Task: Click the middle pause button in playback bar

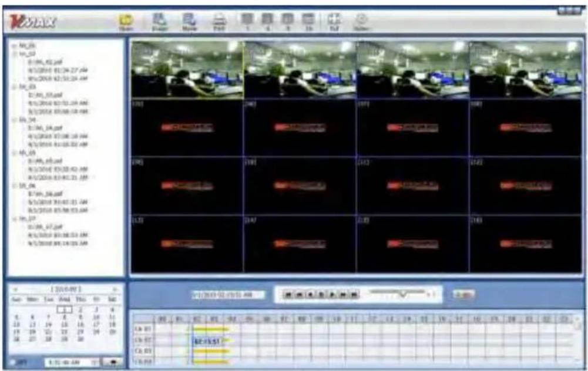Action: [321, 295]
